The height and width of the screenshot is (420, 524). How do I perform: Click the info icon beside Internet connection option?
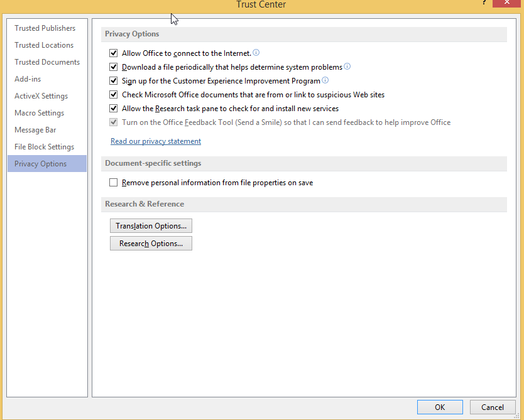coord(256,53)
